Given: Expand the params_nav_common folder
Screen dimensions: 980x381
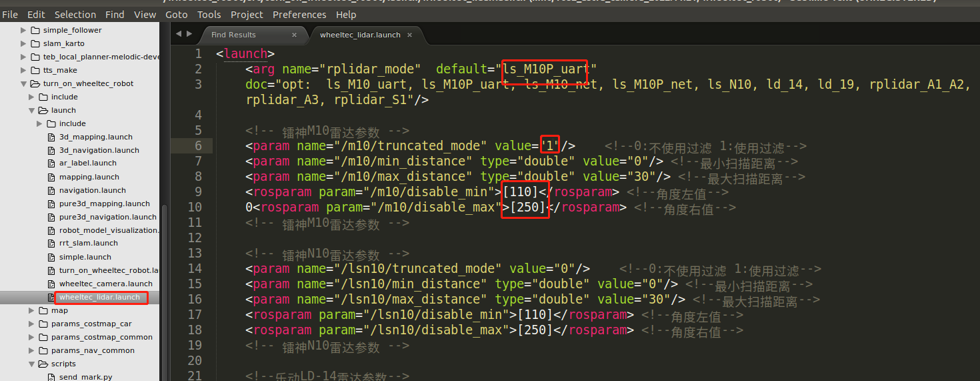Looking at the screenshot, I should [x=32, y=350].
